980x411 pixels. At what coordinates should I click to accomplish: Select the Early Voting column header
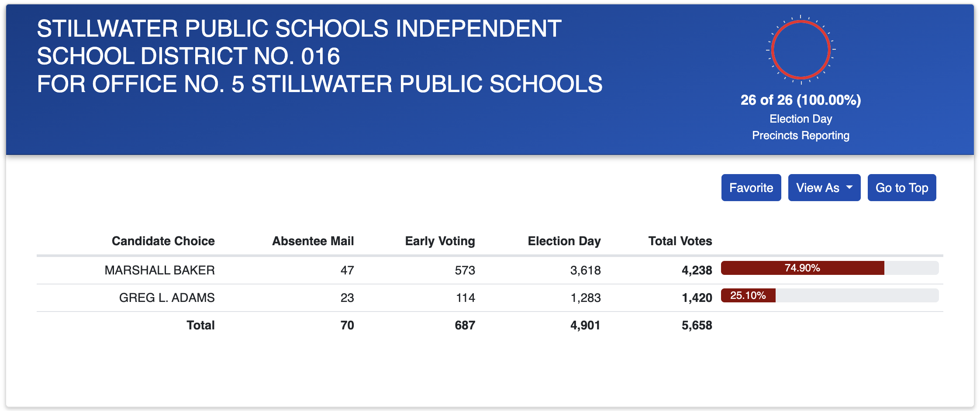[440, 241]
